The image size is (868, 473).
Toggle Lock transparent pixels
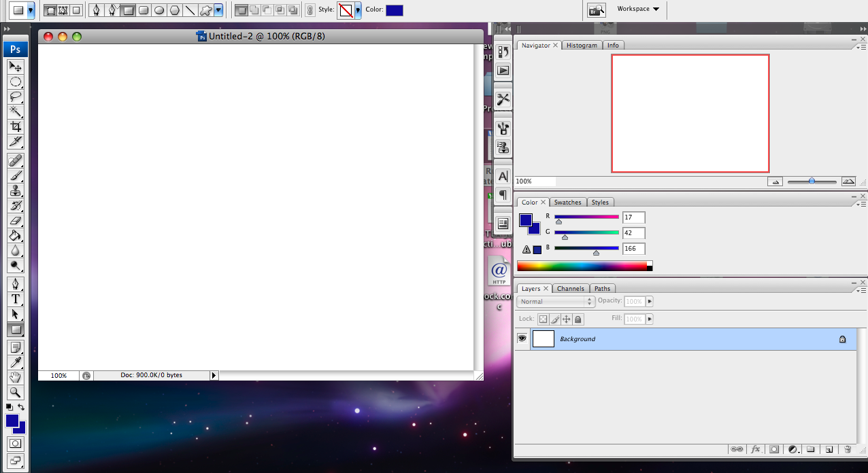click(x=544, y=319)
